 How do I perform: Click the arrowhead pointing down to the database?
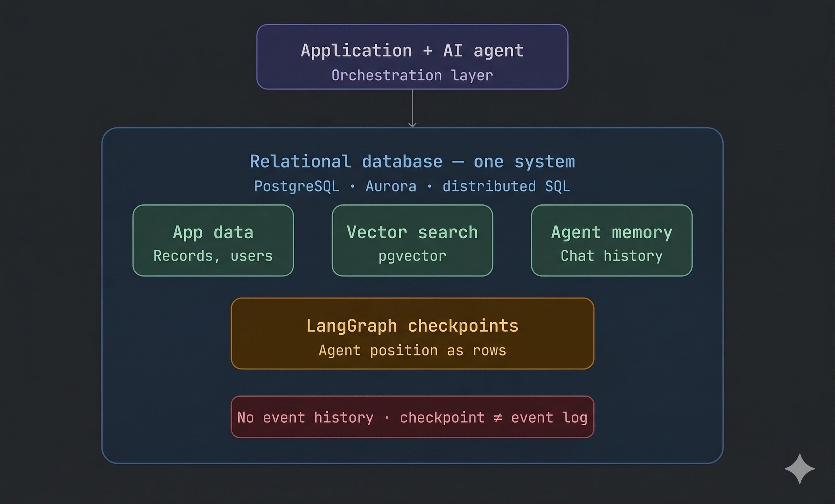coord(412,124)
